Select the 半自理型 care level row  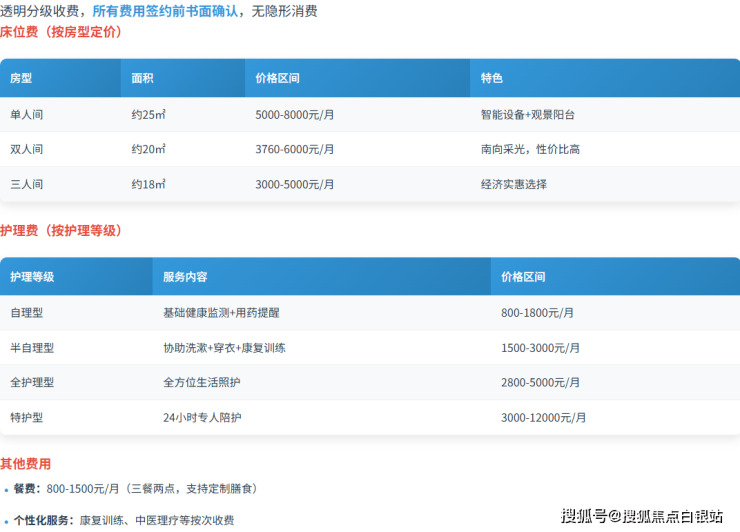32,348
